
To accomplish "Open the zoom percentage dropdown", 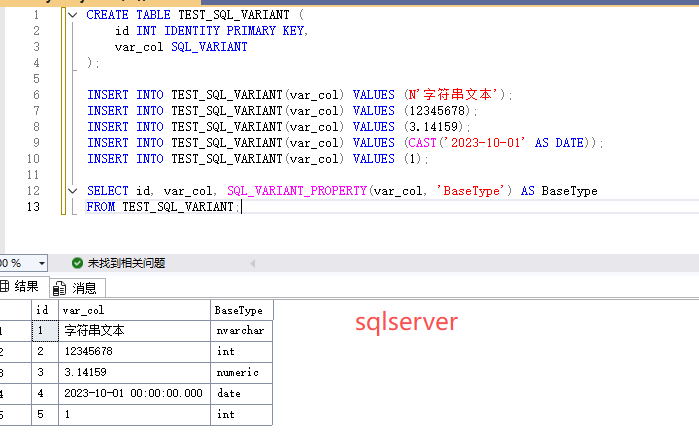I will coord(41,263).
